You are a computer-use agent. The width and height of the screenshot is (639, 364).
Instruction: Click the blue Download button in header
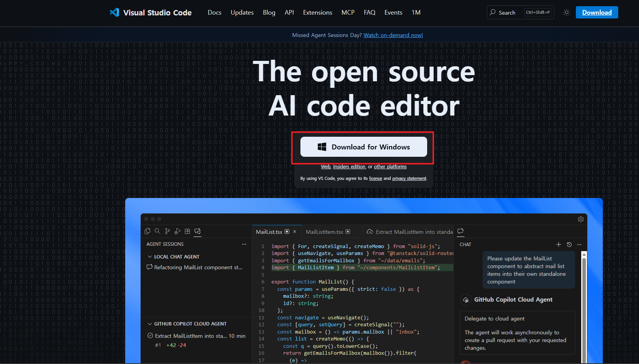click(597, 12)
